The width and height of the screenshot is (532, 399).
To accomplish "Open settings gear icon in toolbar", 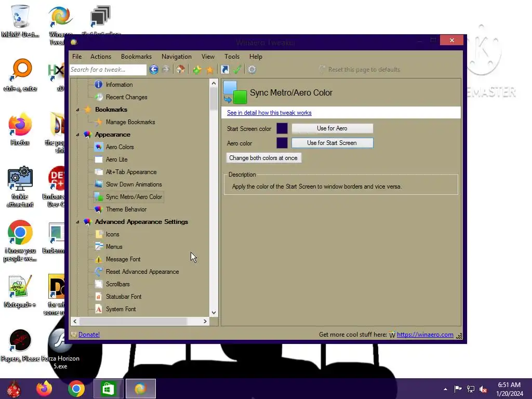I will coord(252,70).
